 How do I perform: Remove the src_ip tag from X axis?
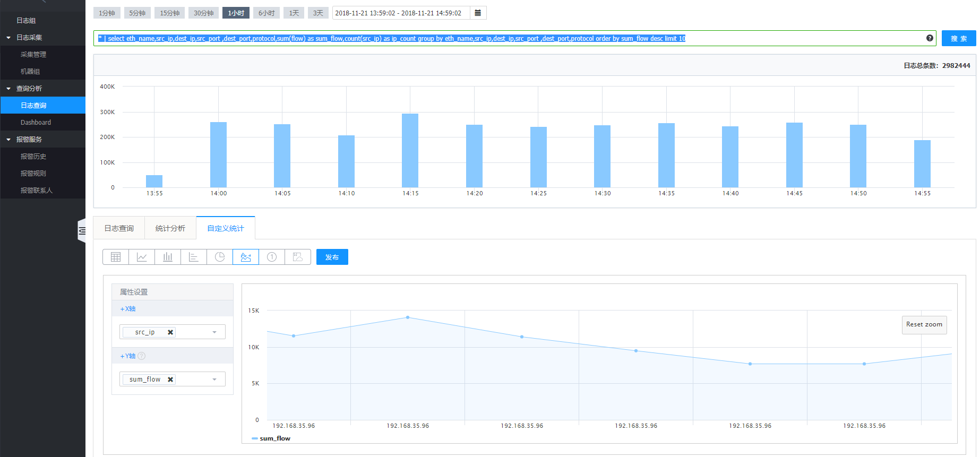[x=170, y=332]
